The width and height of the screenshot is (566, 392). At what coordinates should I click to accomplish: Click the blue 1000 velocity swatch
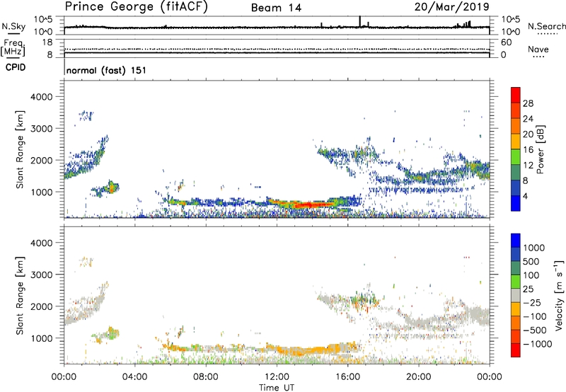(516, 241)
